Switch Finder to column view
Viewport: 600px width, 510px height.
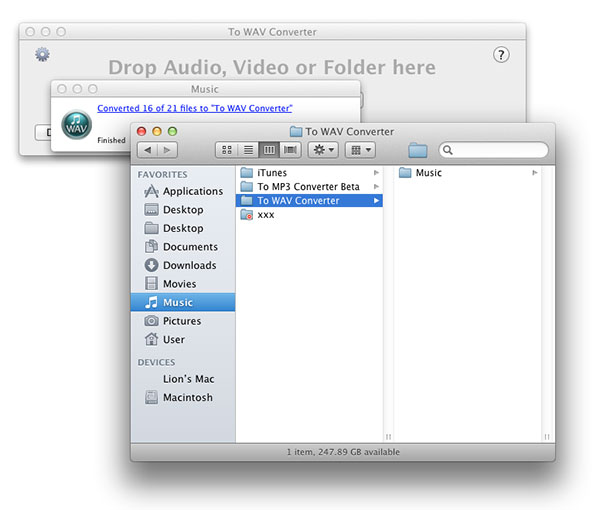click(x=269, y=150)
